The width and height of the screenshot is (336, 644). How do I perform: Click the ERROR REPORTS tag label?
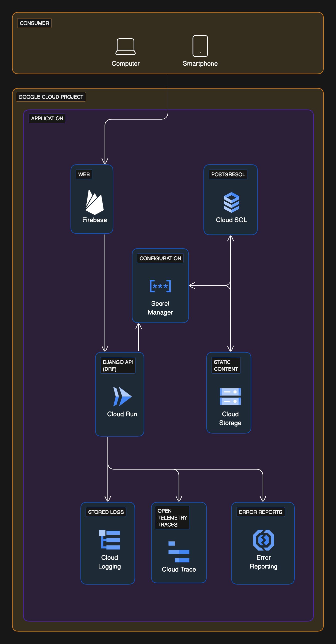pyautogui.click(x=261, y=512)
